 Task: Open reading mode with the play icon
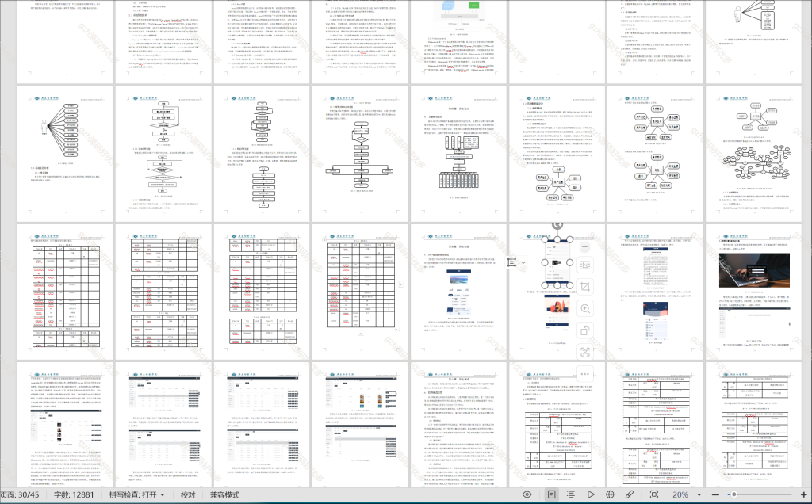590,494
